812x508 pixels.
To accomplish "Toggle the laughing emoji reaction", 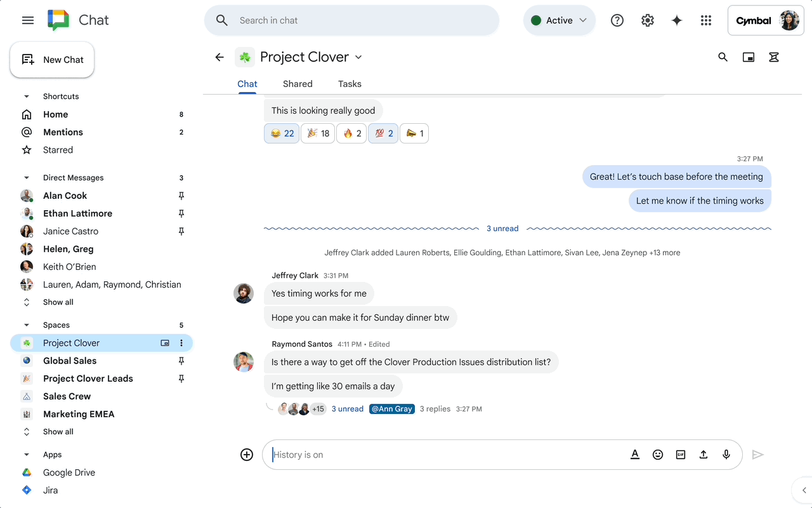I will coord(281,133).
